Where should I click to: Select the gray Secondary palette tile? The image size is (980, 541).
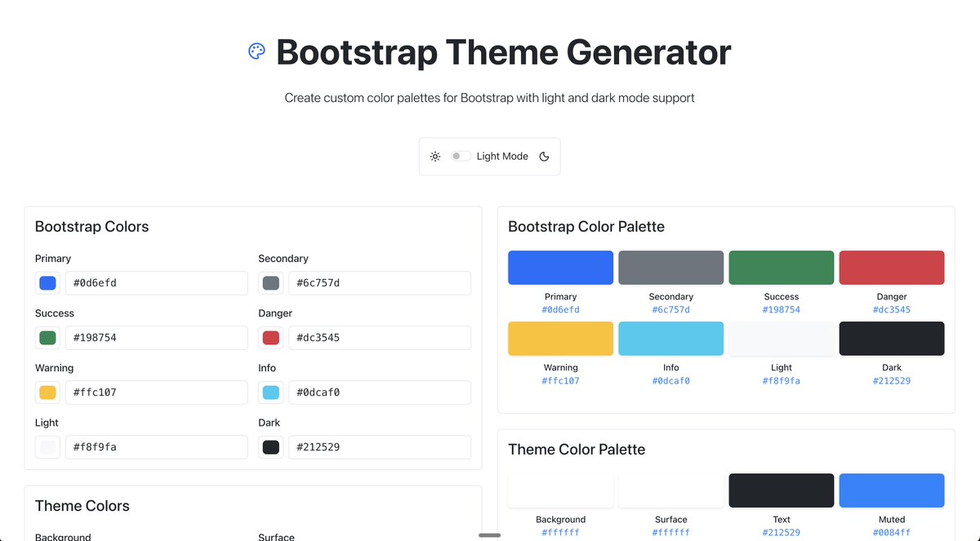670,268
